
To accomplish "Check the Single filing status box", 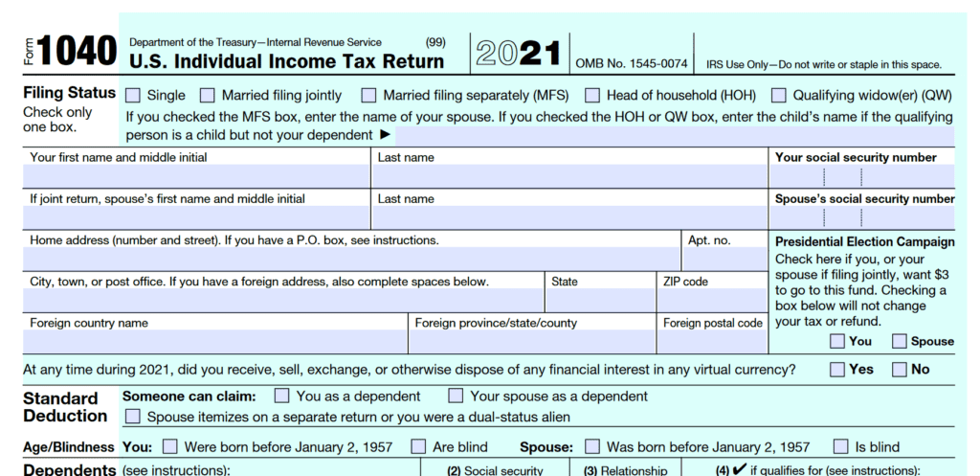I will tap(132, 95).
